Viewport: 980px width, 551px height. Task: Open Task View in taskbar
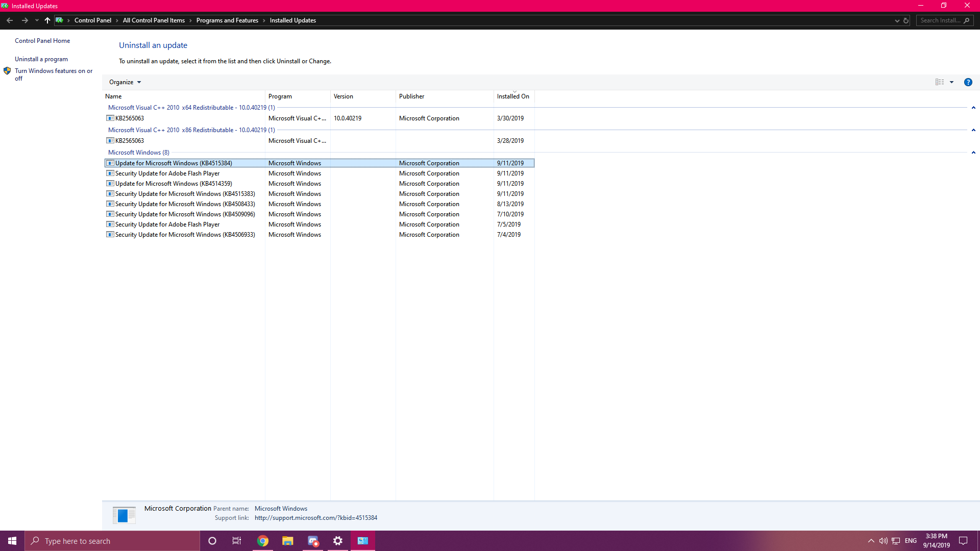(x=237, y=541)
